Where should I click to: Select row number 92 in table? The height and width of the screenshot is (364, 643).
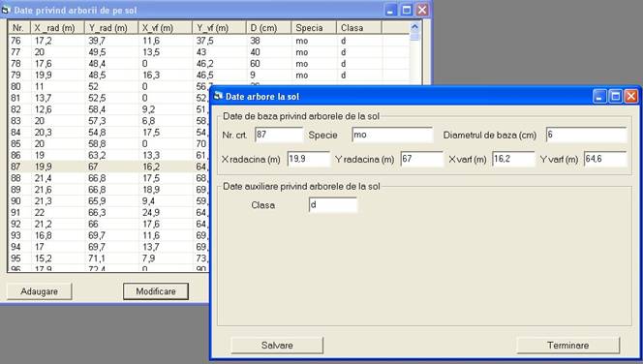[x=108, y=225]
